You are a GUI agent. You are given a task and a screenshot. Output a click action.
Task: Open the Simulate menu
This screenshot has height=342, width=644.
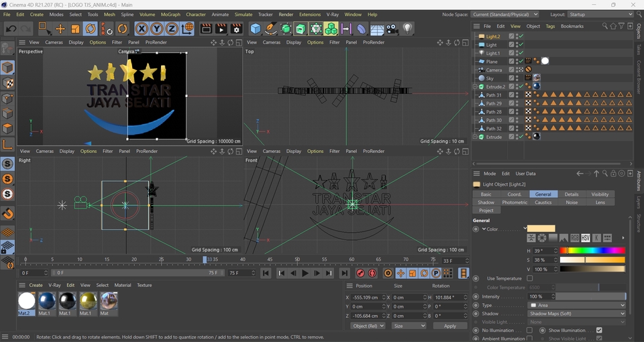(x=243, y=14)
